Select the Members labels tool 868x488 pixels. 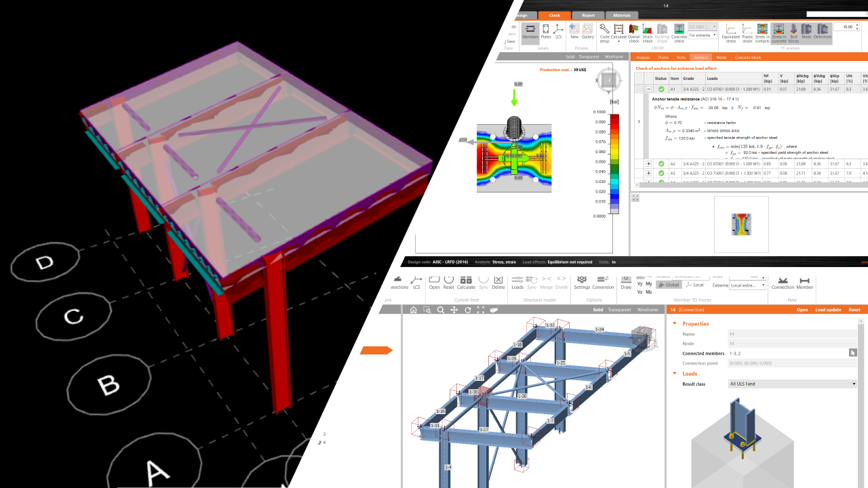(x=532, y=33)
